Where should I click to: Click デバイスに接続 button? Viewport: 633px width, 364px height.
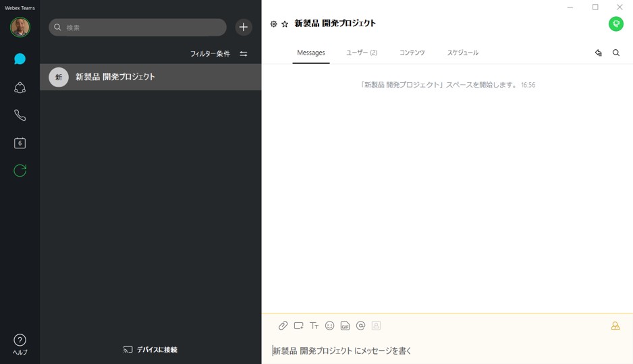150,349
